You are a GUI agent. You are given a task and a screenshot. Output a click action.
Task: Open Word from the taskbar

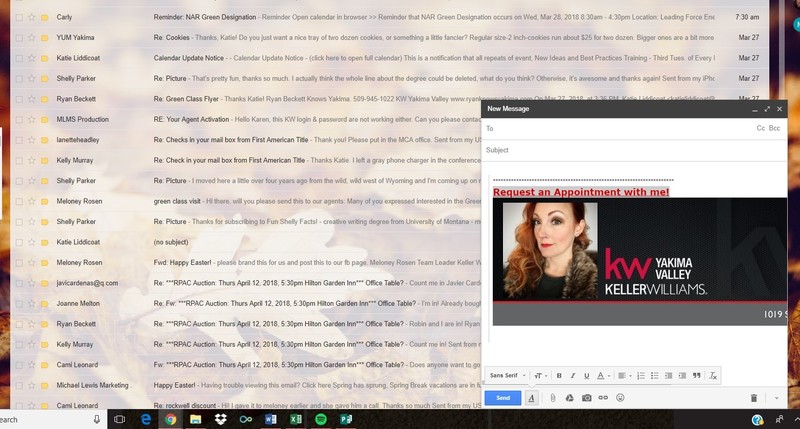[270, 419]
